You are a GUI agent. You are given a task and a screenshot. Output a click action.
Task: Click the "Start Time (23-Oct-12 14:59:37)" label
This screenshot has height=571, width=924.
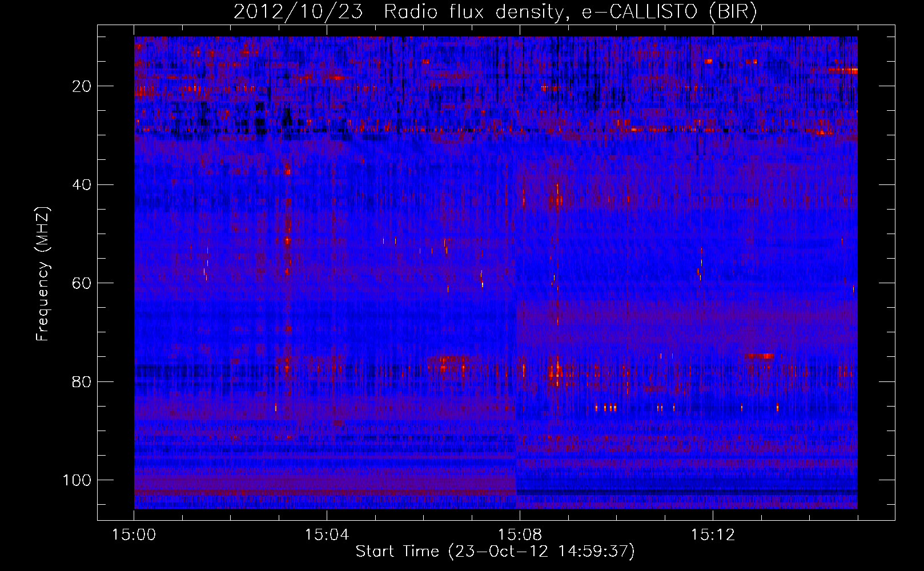(x=495, y=552)
